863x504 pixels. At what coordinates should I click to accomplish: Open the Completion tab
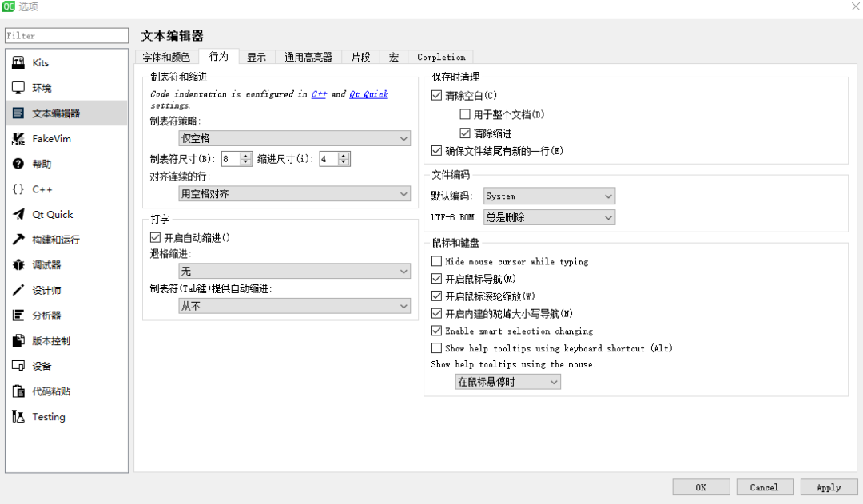click(440, 57)
